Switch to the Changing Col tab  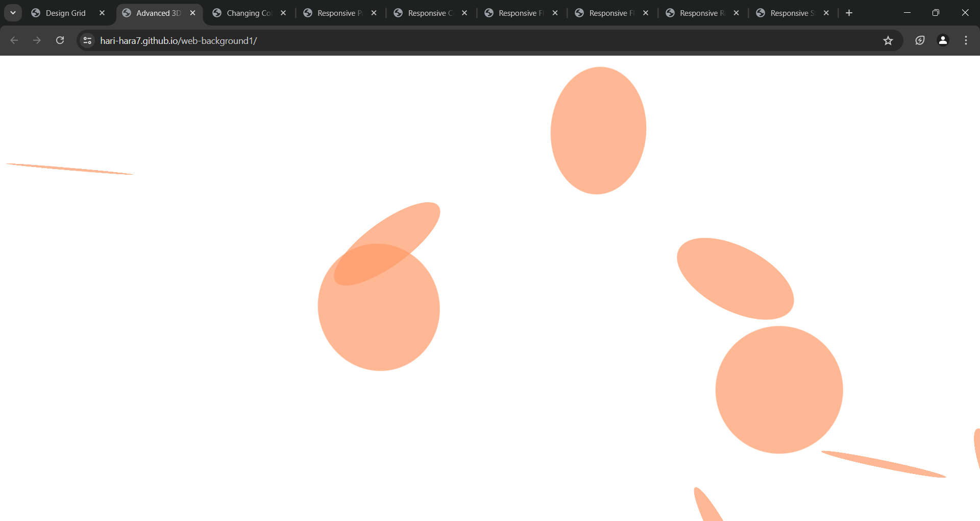pyautogui.click(x=249, y=13)
